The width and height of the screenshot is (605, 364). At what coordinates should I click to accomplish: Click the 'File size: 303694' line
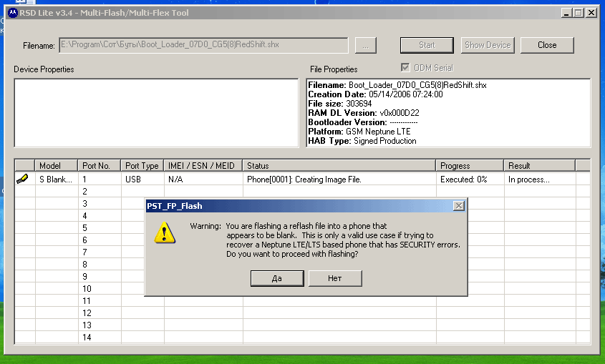tap(340, 104)
